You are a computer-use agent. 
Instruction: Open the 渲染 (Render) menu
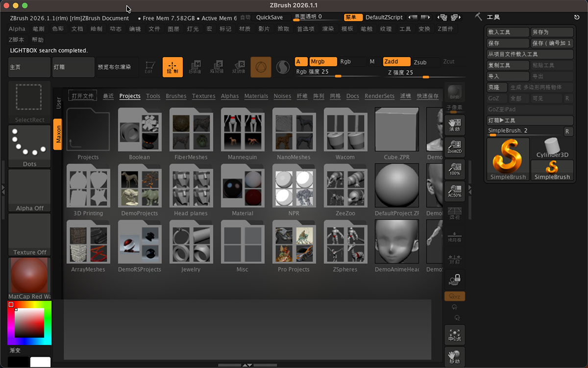click(328, 29)
